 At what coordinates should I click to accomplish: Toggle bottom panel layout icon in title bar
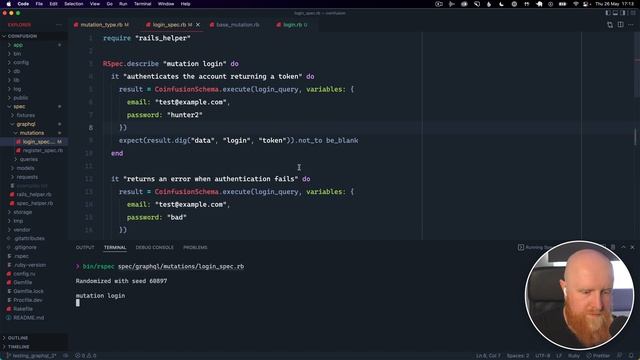click(x=615, y=13)
